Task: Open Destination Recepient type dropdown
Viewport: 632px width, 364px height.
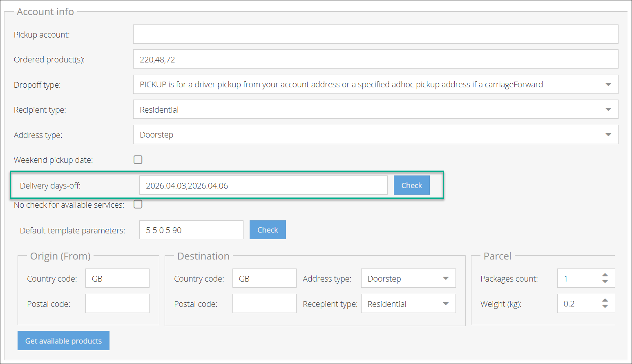Action: coord(408,304)
